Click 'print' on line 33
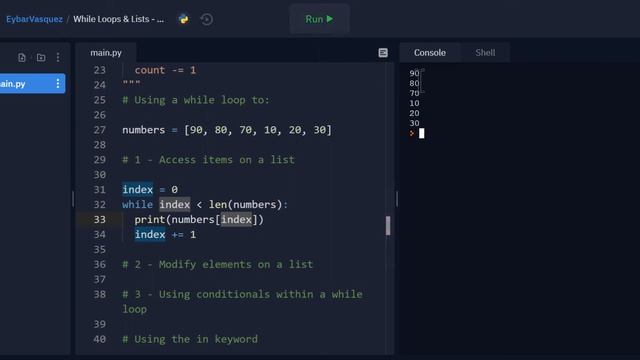This screenshot has height=360, width=640. click(150, 220)
